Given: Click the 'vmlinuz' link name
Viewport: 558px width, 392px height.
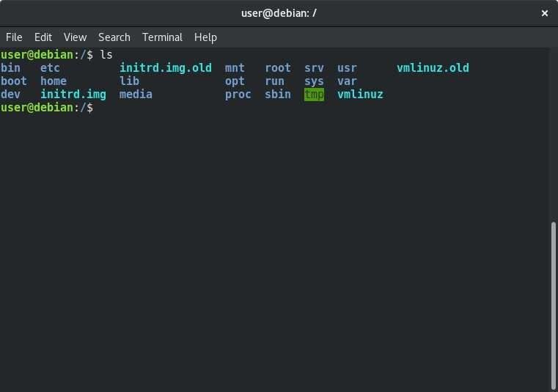Looking at the screenshot, I should coord(360,95).
